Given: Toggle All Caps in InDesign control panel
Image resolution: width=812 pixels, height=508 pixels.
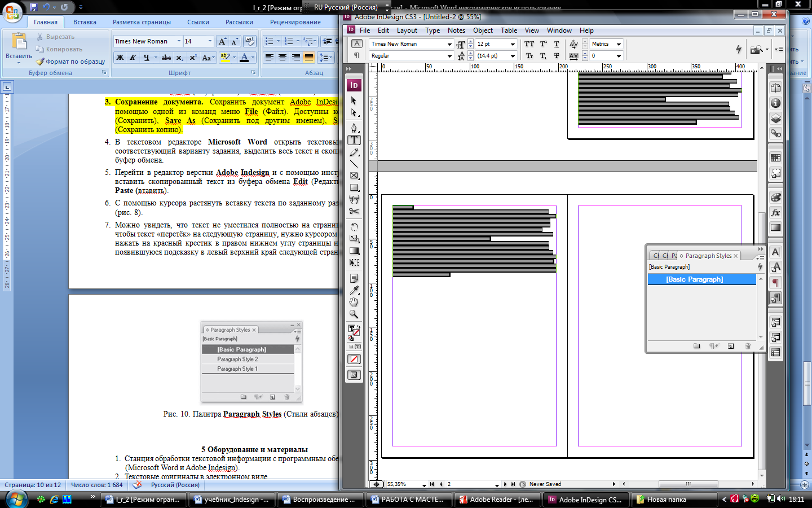Looking at the screenshot, I should pos(529,43).
